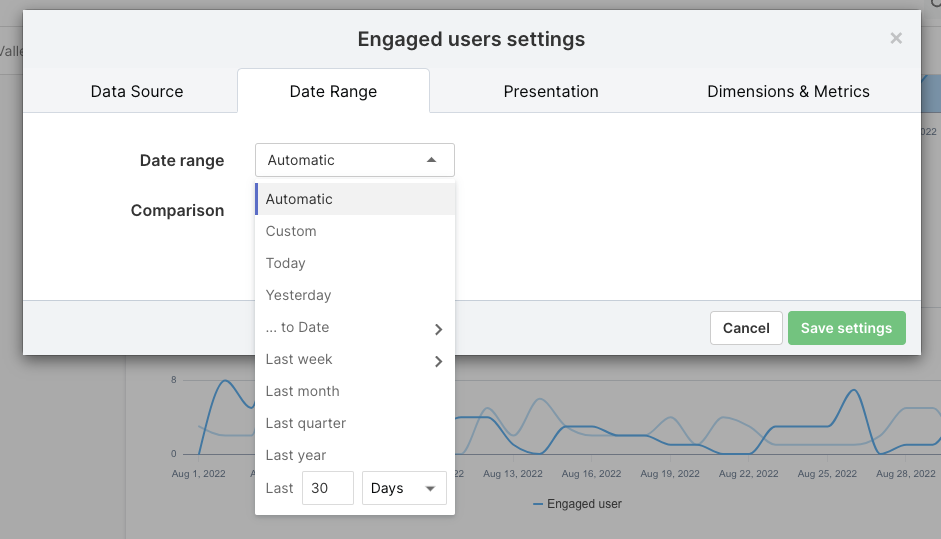The height and width of the screenshot is (539, 941).
Task: Open the Days unit dropdown
Action: pyautogui.click(x=404, y=488)
